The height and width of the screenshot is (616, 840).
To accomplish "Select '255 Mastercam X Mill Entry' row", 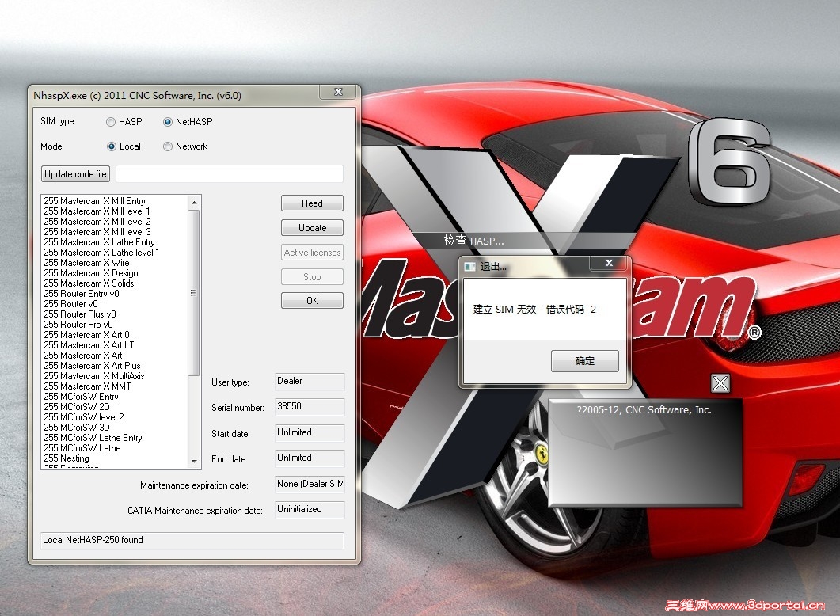I will (x=115, y=201).
